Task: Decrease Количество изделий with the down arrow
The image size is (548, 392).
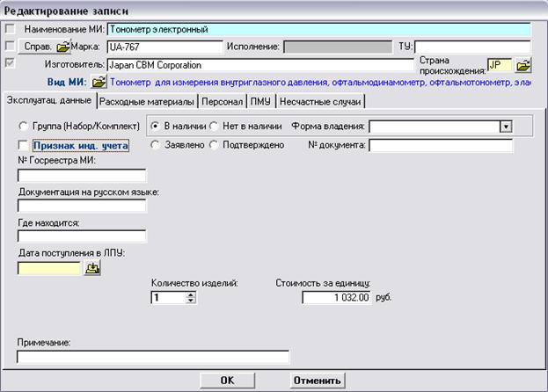Action: click(190, 301)
